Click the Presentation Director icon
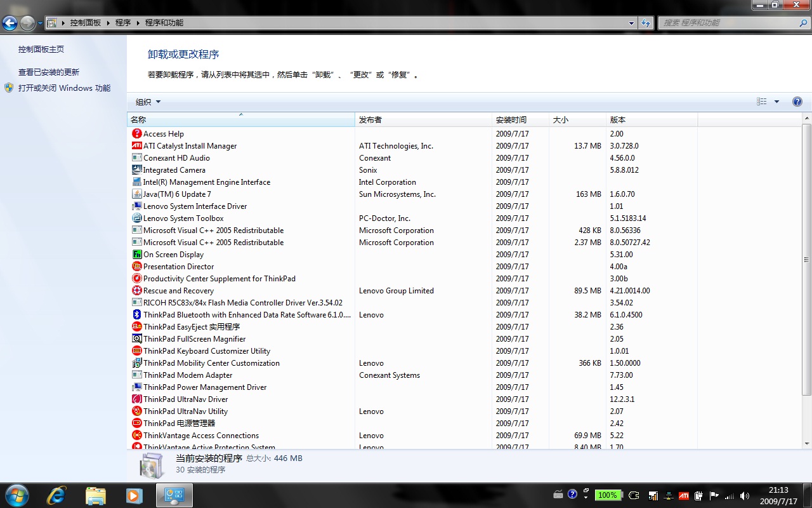This screenshot has width=812, height=508. [136, 267]
